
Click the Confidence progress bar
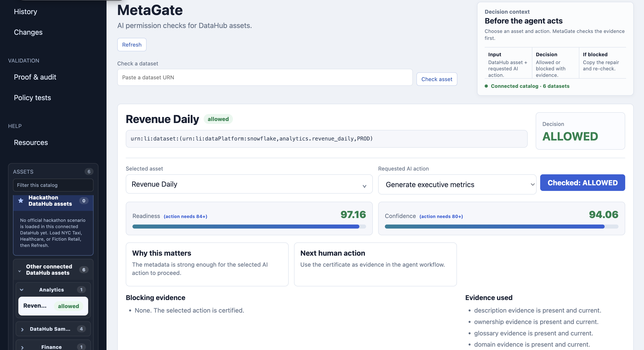click(501, 227)
